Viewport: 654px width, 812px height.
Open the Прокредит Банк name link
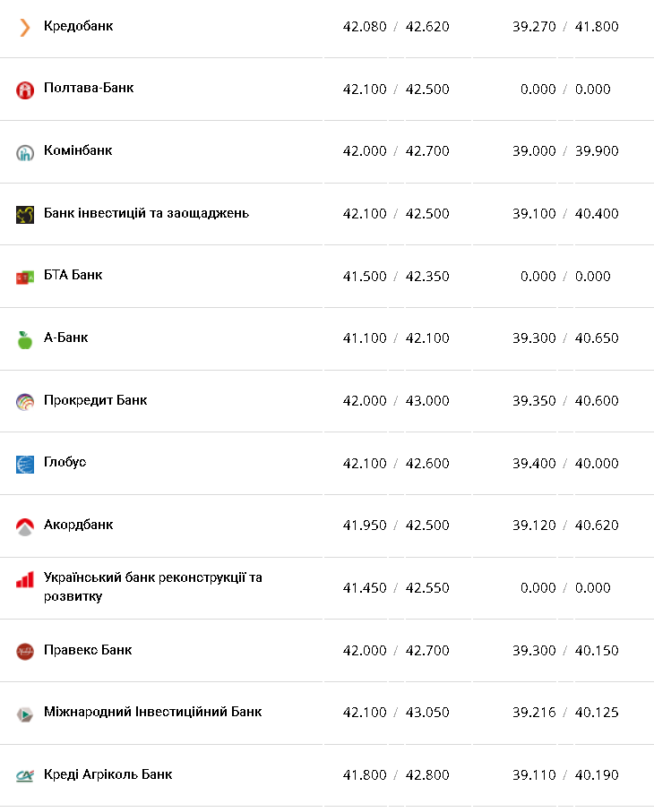pyautogui.click(x=95, y=400)
